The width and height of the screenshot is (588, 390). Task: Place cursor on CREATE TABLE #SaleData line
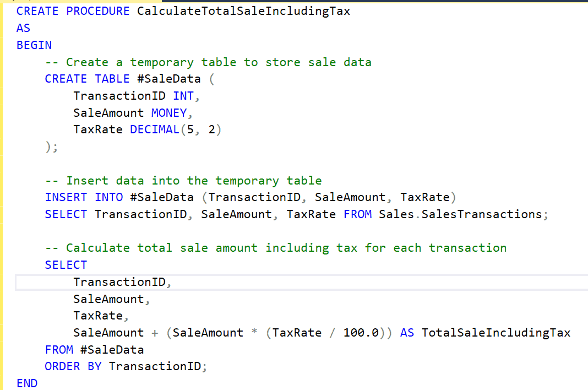[x=121, y=78]
